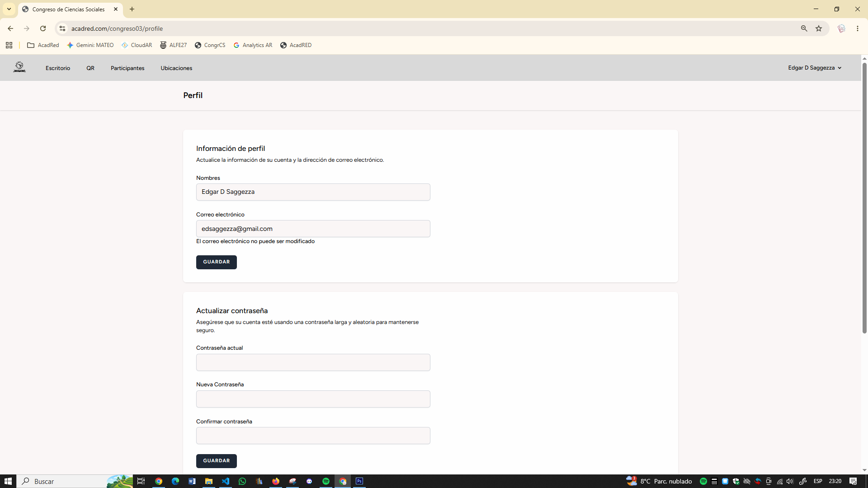Select the Congreso de Ciencias Sociales tab
868x488 pixels.
click(x=70, y=9)
